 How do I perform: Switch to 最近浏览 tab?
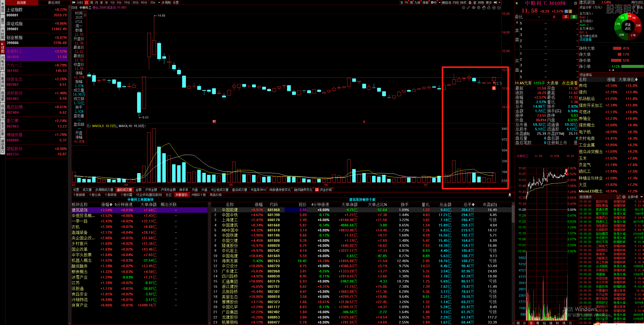point(54,3)
